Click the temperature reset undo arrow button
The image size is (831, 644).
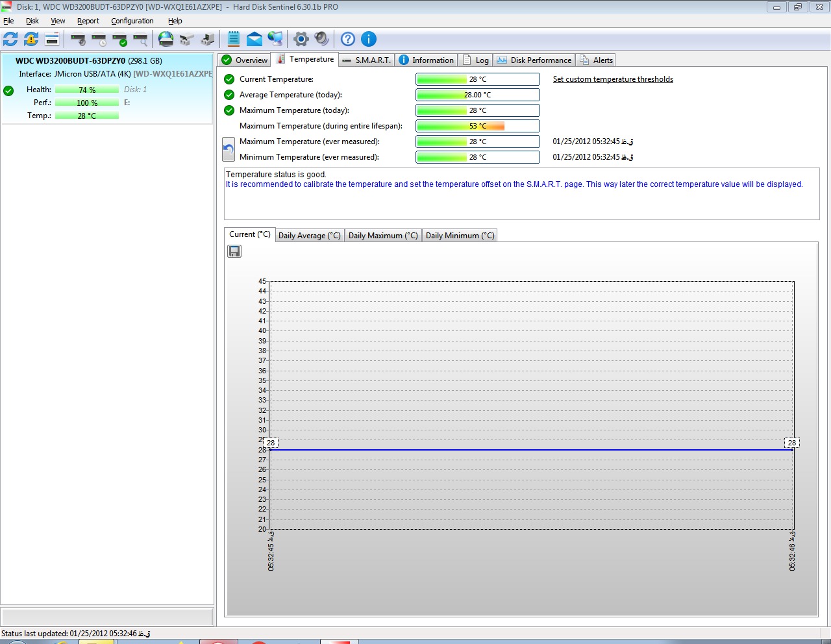click(x=229, y=149)
